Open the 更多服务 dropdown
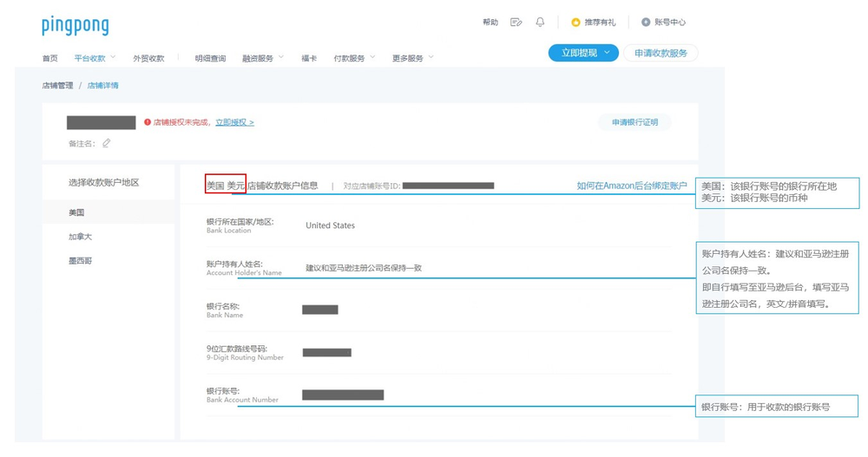 pyautogui.click(x=412, y=58)
